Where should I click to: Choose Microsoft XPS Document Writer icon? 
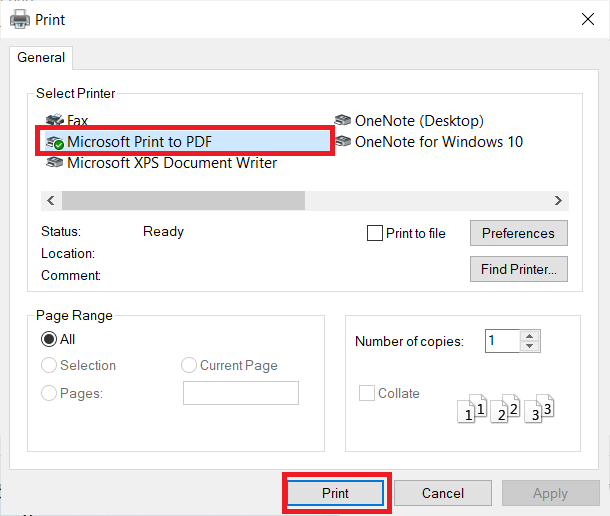(x=55, y=163)
